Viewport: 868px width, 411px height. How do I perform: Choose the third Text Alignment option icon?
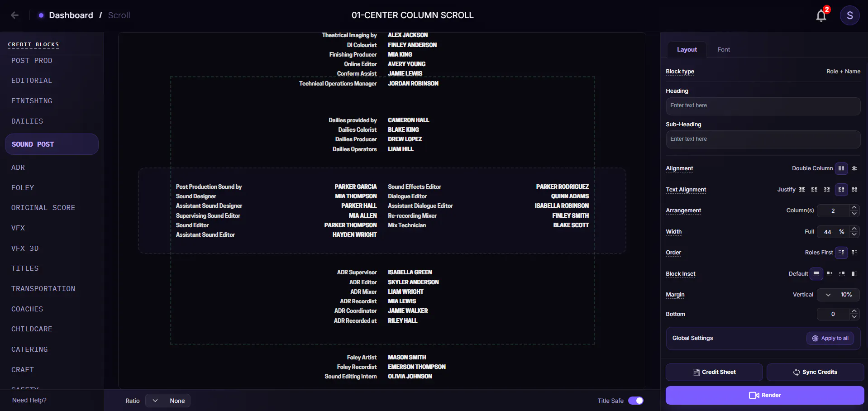coord(827,190)
